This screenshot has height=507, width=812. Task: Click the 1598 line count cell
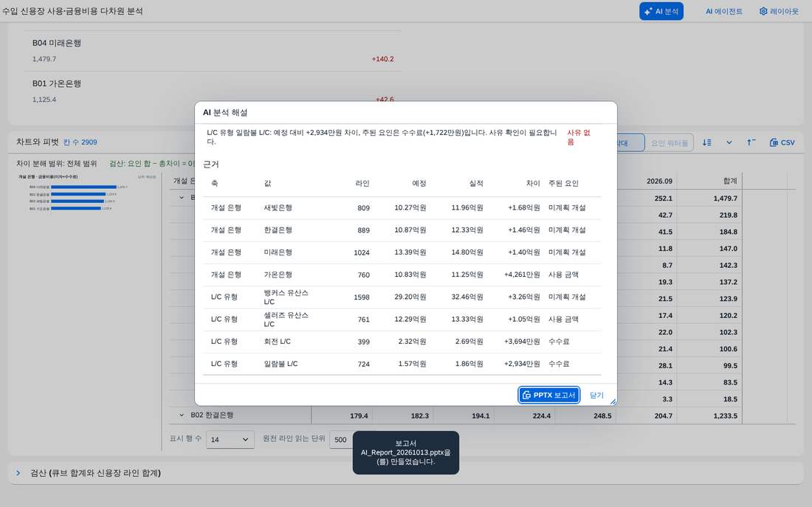tap(362, 297)
